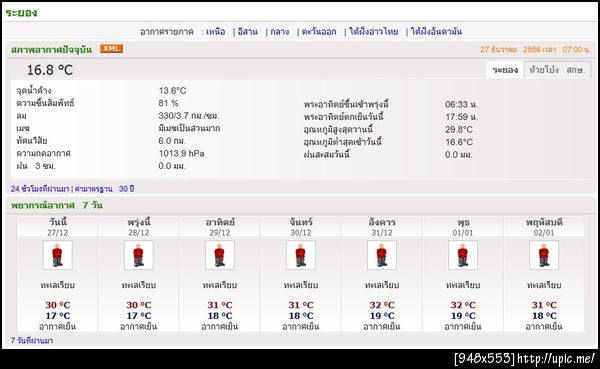Click the weather icon for 28/12

pos(139,255)
